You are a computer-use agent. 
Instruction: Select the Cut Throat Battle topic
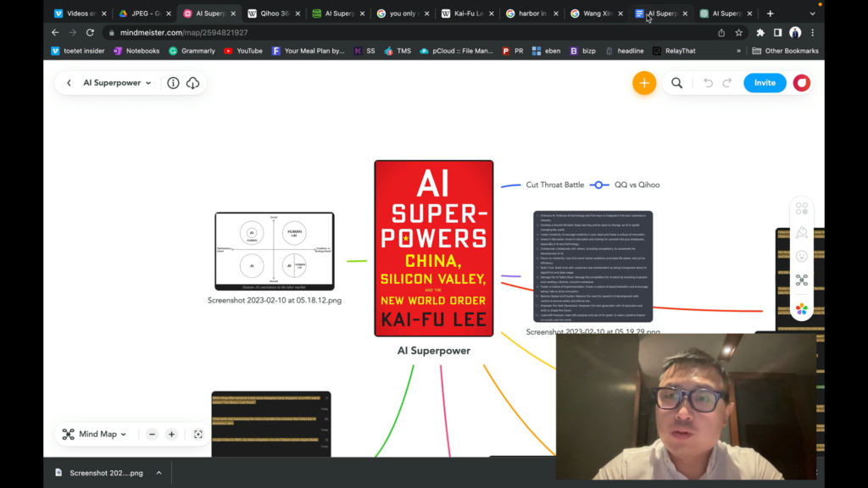click(554, 185)
